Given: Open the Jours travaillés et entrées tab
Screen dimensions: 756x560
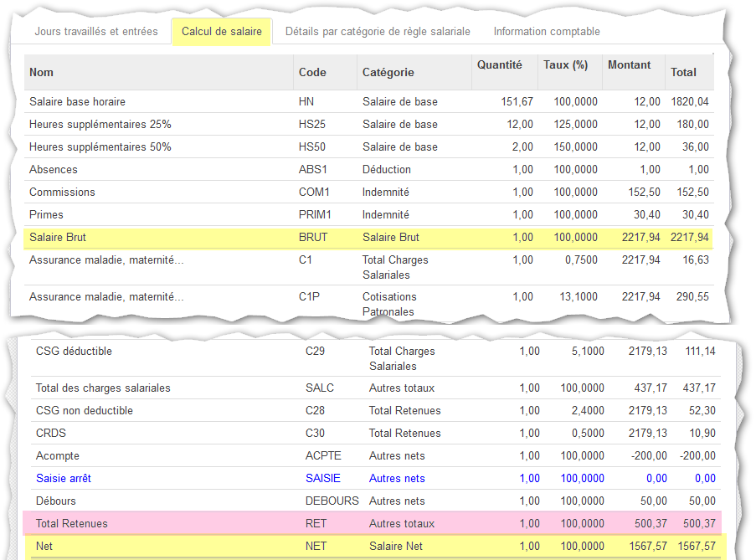Looking at the screenshot, I should [96, 31].
